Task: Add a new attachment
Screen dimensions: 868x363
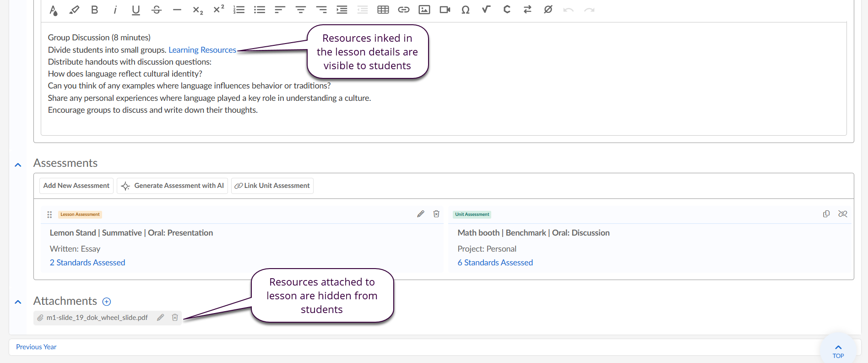Action: tap(107, 302)
